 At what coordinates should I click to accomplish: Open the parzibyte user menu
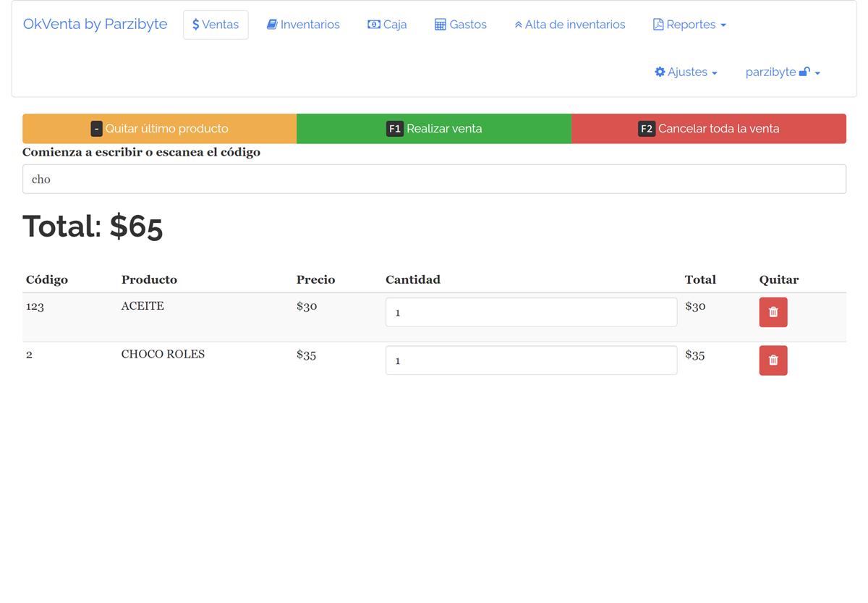coord(783,72)
